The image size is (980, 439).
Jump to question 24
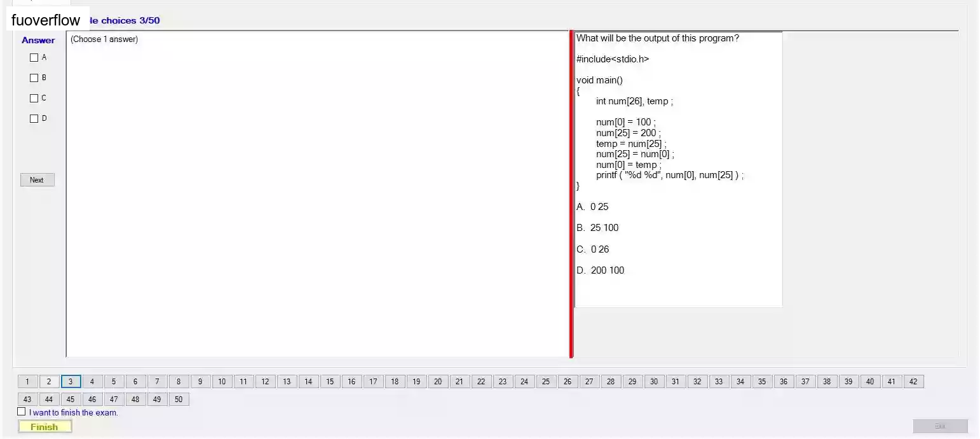point(524,382)
